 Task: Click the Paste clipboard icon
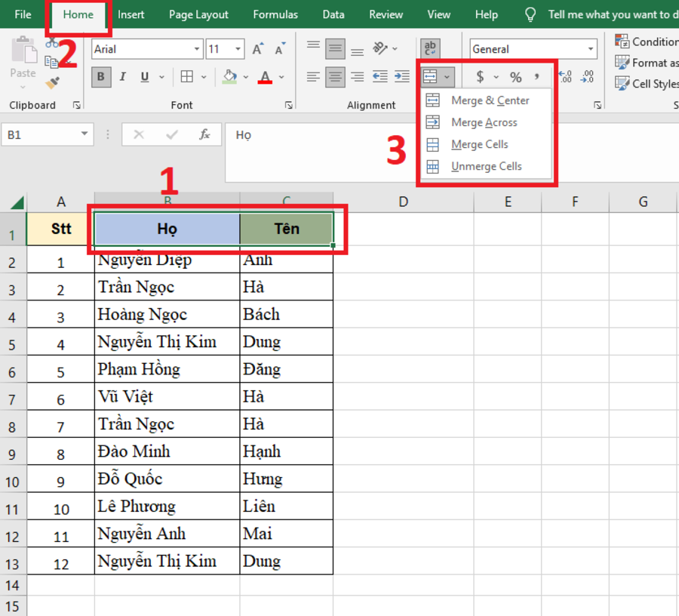23,50
